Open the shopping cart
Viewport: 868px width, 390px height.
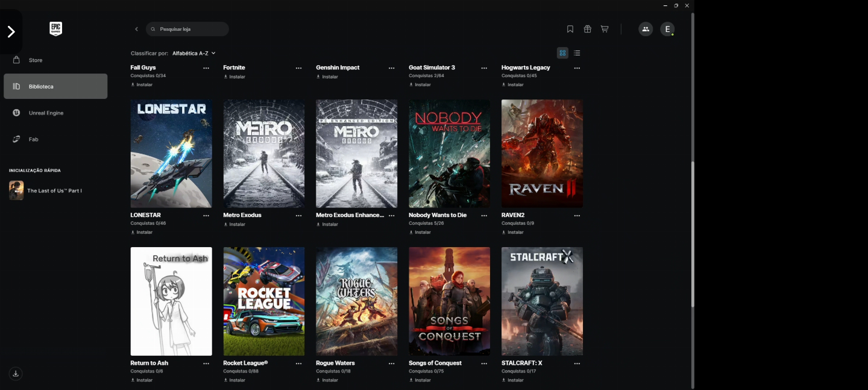tap(605, 29)
